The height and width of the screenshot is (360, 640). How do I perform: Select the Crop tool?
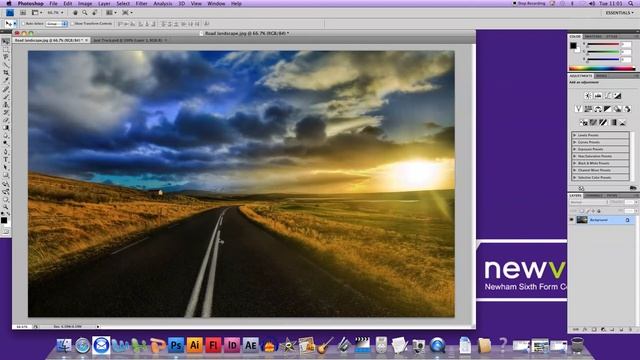(x=6, y=73)
